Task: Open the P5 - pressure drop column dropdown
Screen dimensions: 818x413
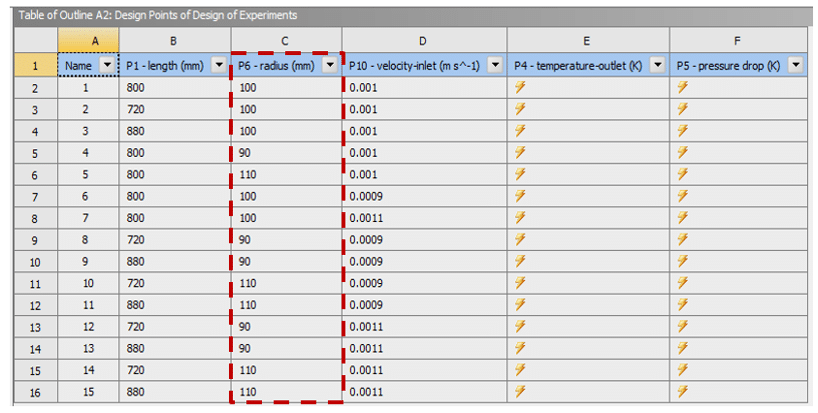Action: 796,65
